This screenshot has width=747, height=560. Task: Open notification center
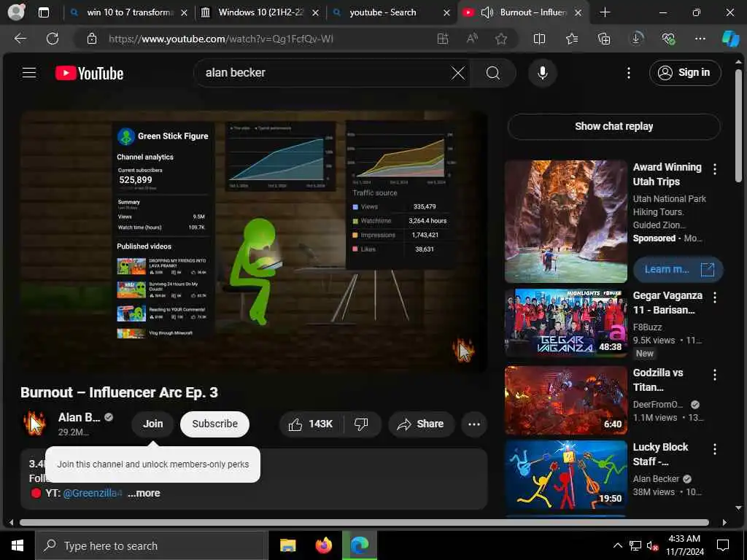coord(723,545)
